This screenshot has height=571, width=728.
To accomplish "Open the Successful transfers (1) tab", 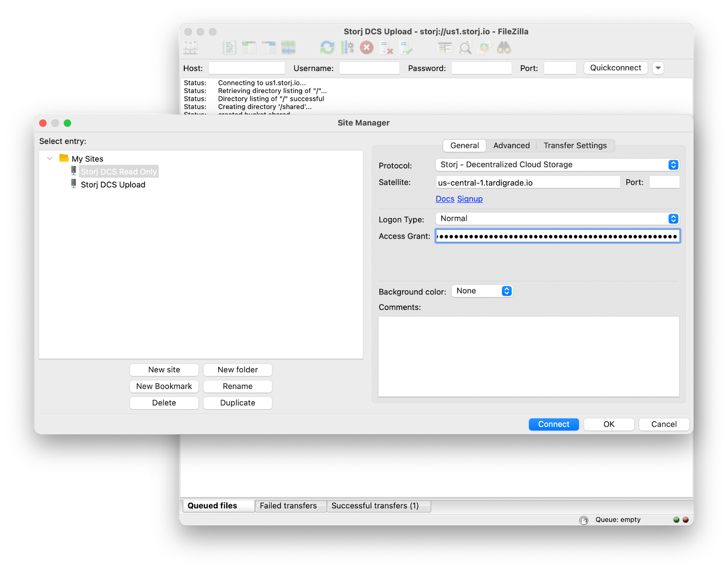I will point(379,506).
